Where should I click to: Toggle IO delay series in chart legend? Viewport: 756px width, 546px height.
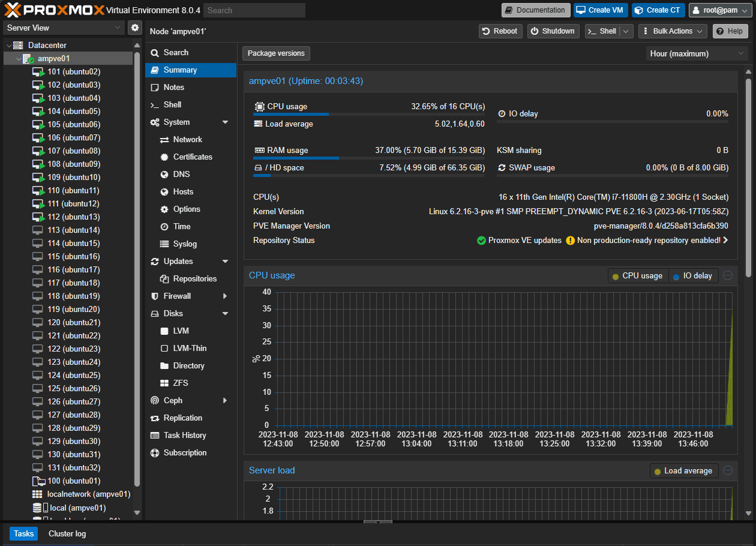pos(693,276)
